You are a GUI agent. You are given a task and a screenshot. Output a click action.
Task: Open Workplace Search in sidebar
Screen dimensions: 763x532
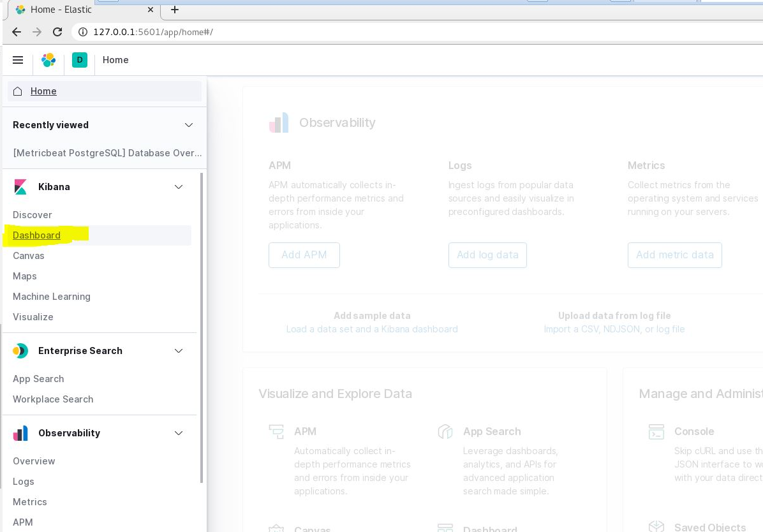coord(52,399)
